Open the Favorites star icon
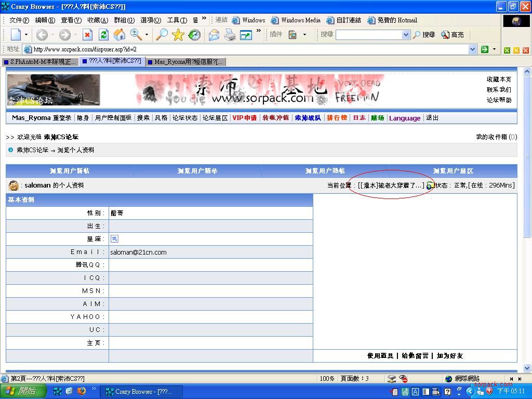Image resolution: width=532 pixels, height=399 pixels. (178, 35)
